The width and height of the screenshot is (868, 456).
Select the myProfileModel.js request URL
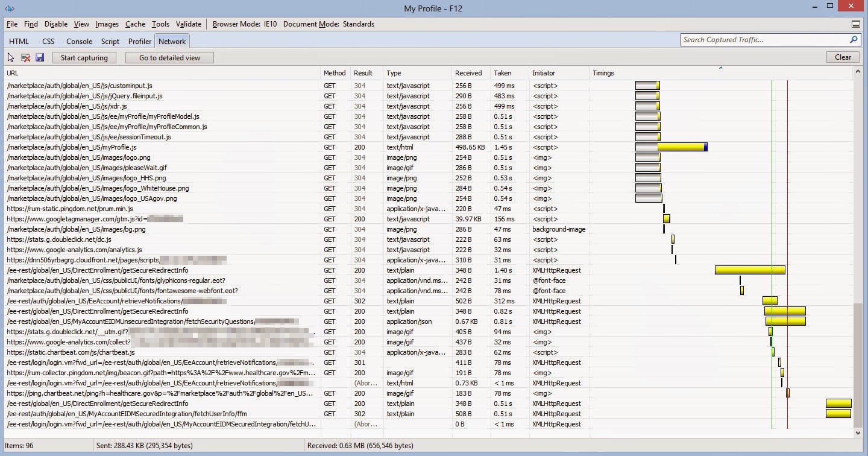(103, 116)
